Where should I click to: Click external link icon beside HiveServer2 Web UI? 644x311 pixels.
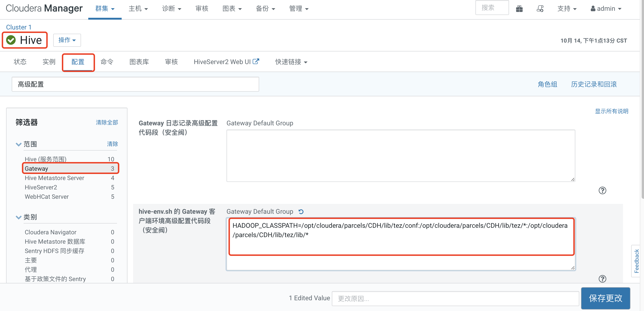click(x=256, y=61)
